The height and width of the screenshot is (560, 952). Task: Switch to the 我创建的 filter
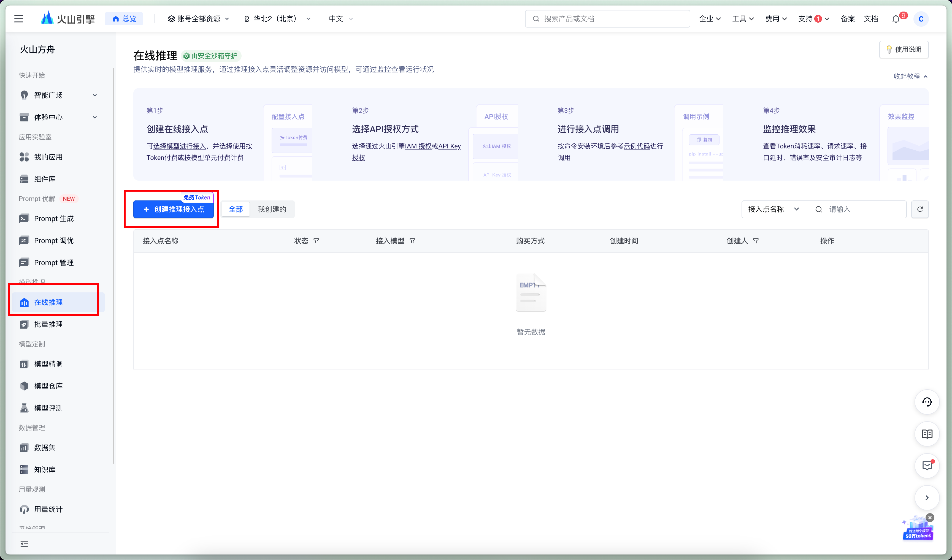pyautogui.click(x=272, y=209)
